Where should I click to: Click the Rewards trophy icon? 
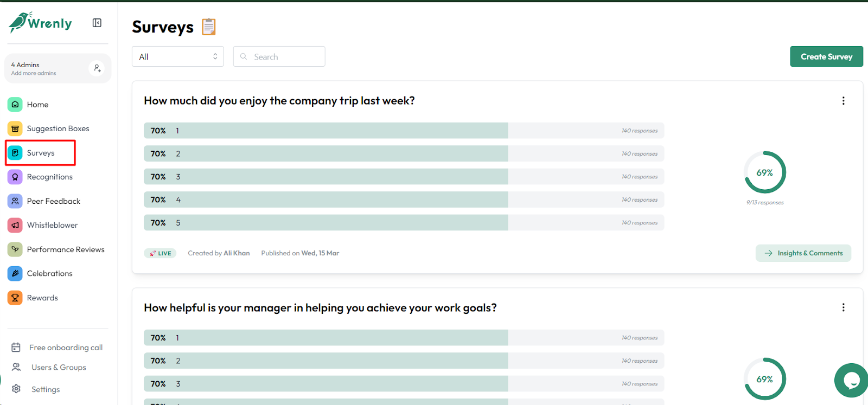tap(15, 298)
